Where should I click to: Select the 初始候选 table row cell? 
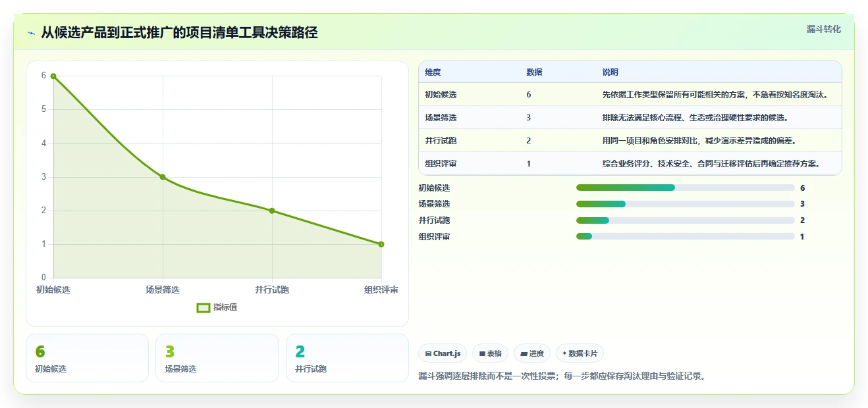point(441,95)
